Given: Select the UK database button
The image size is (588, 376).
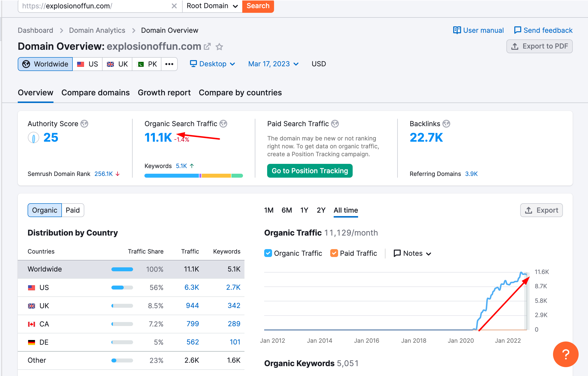Looking at the screenshot, I should click(117, 64).
